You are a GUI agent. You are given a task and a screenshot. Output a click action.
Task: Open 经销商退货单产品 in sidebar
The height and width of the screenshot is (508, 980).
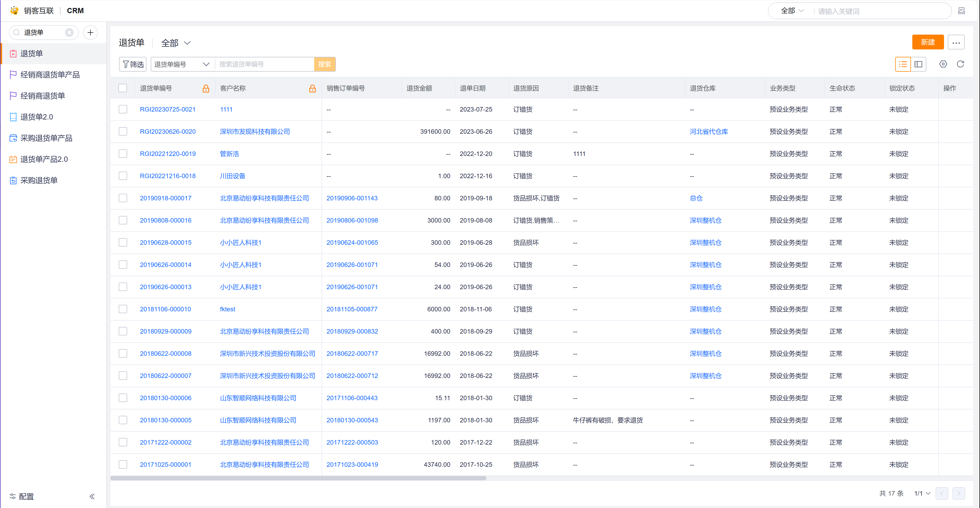click(x=50, y=75)
